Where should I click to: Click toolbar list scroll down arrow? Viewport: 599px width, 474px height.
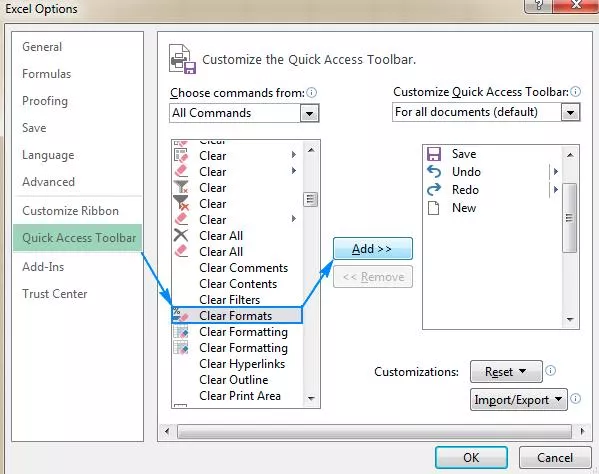coord(570,319)
